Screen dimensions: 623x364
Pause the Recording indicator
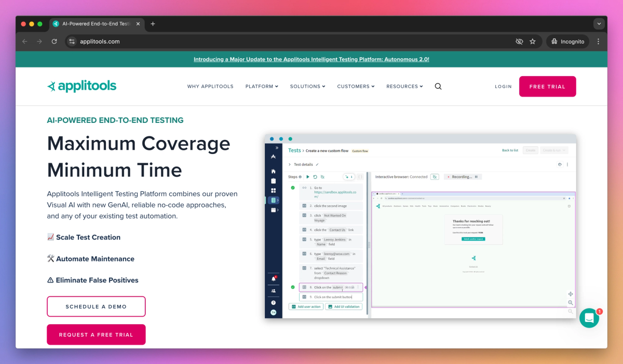[x=475, y=177]
